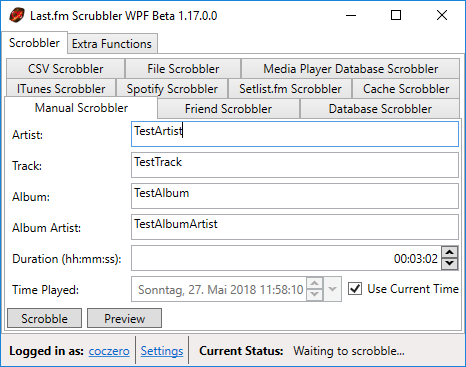Open the coczero user profile link
This screenshot has width=466, height=367.
(109, 351)
